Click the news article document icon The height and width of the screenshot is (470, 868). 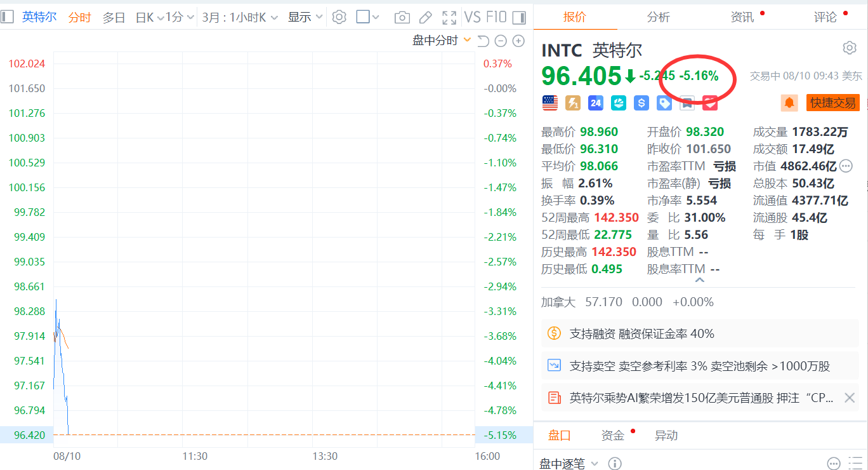coord(555,398)
